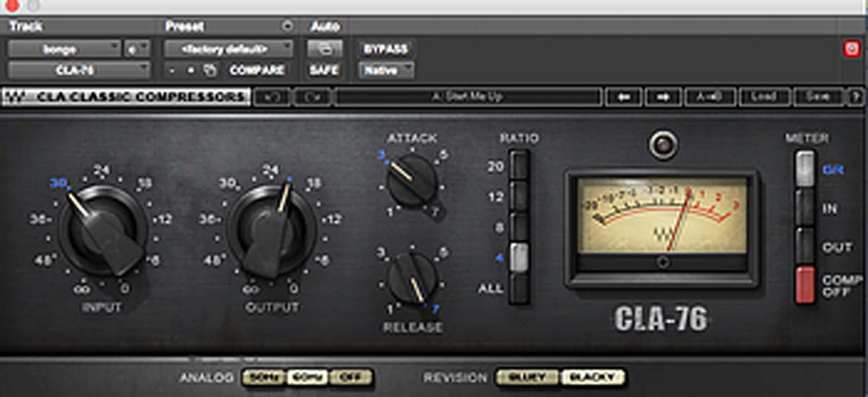The width and height of the screenshot is (868, 397).
Task: Click the Waves undo arrow icon
Action: 272,97
